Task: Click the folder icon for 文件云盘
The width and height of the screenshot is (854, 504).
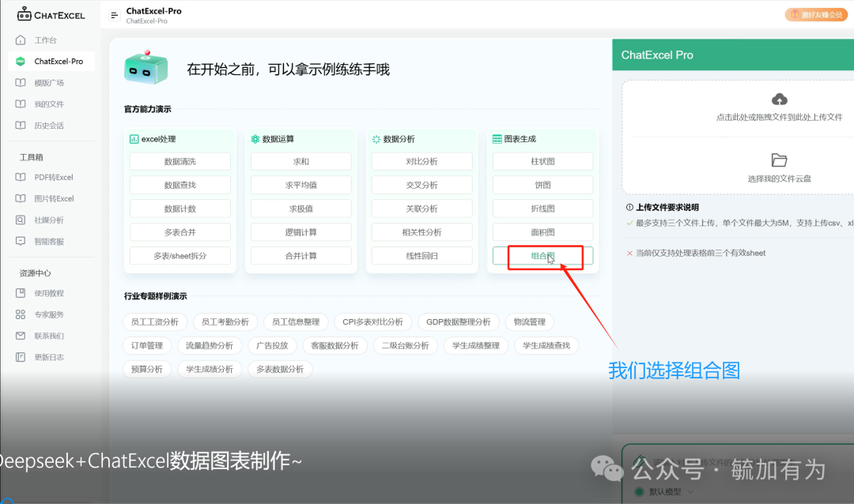Action: click(780, 160)
